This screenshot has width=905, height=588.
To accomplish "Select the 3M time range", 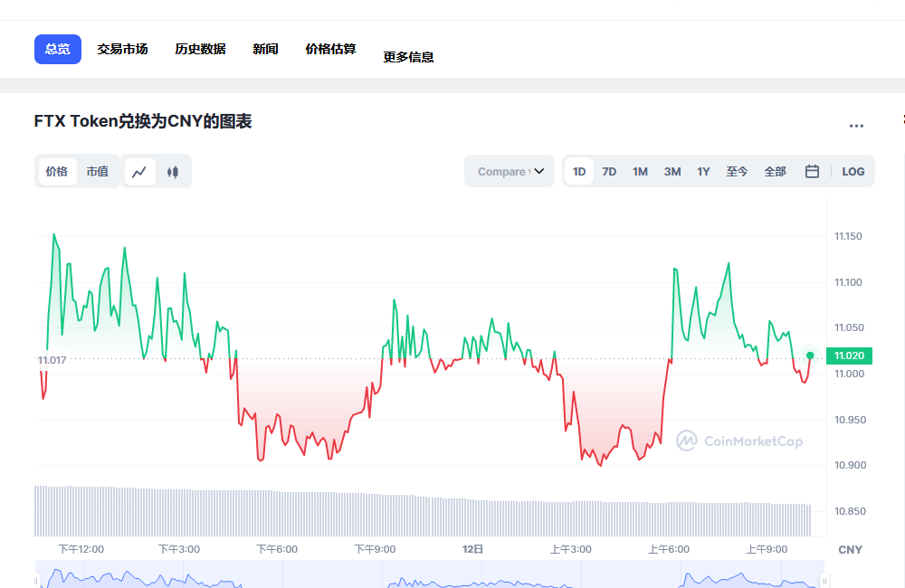I will (x=672, y=171).
